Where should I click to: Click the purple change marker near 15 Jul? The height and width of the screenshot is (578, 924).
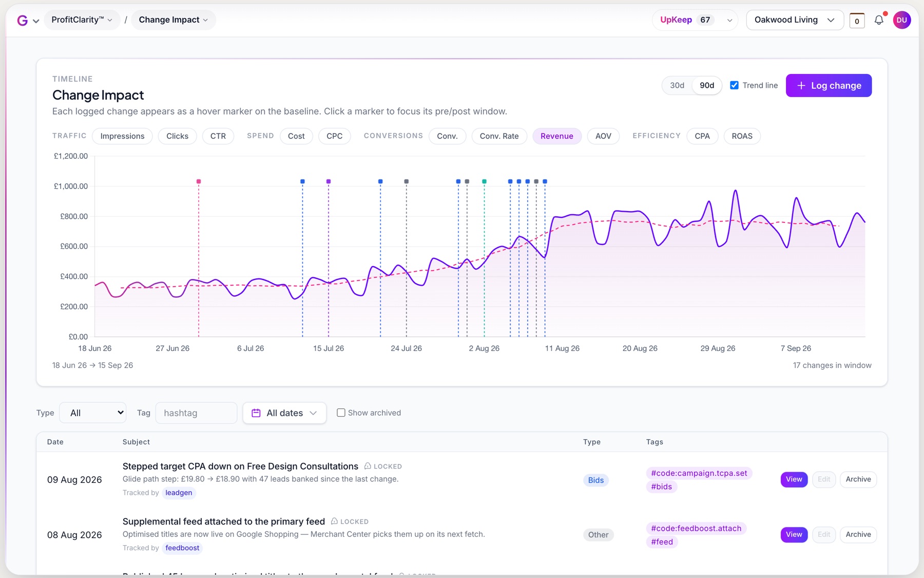(329, 181)
